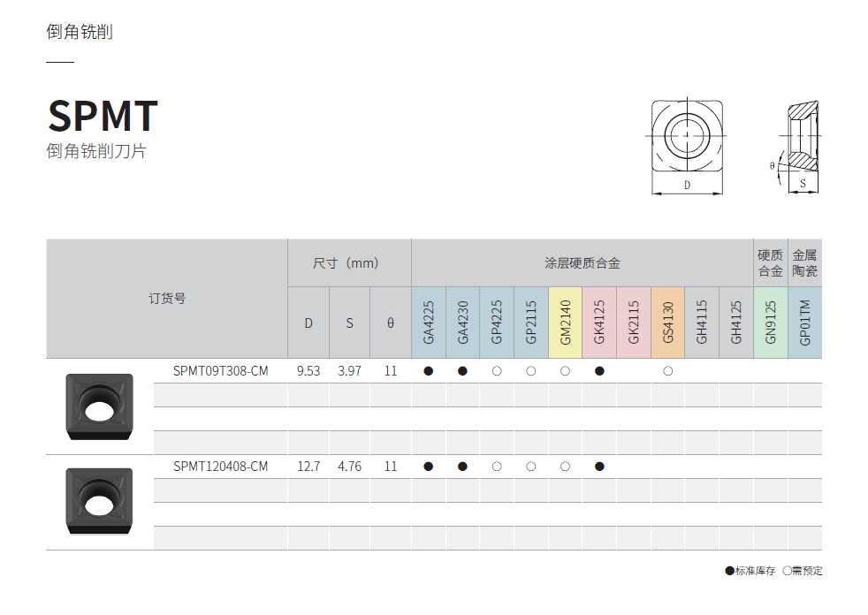Click the filled GA4225 dot for SPMT09T308-CM

pyautogui.click(x=429, y=371)
